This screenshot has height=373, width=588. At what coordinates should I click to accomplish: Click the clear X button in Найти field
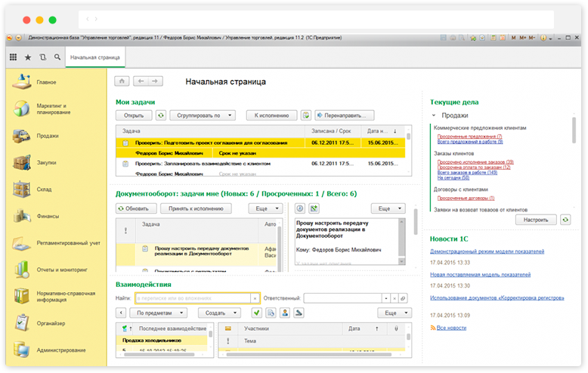click(x=255, y=298)
